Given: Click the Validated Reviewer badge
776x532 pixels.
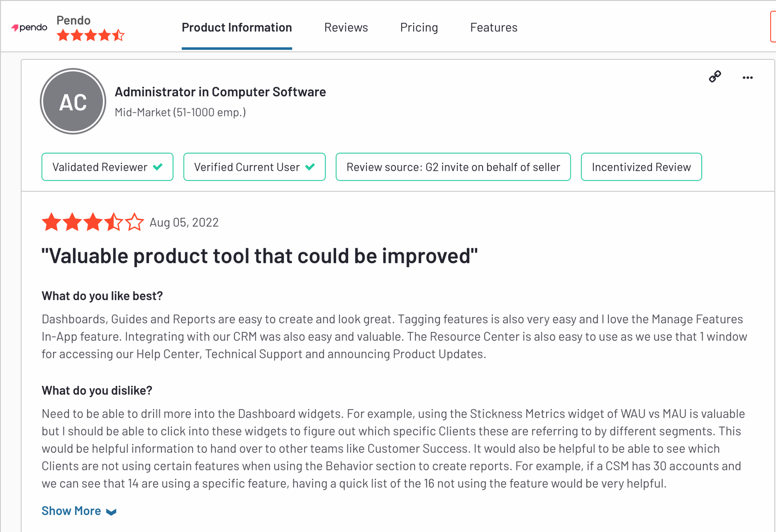Looking at the screenshot, I should click(107, 167).
